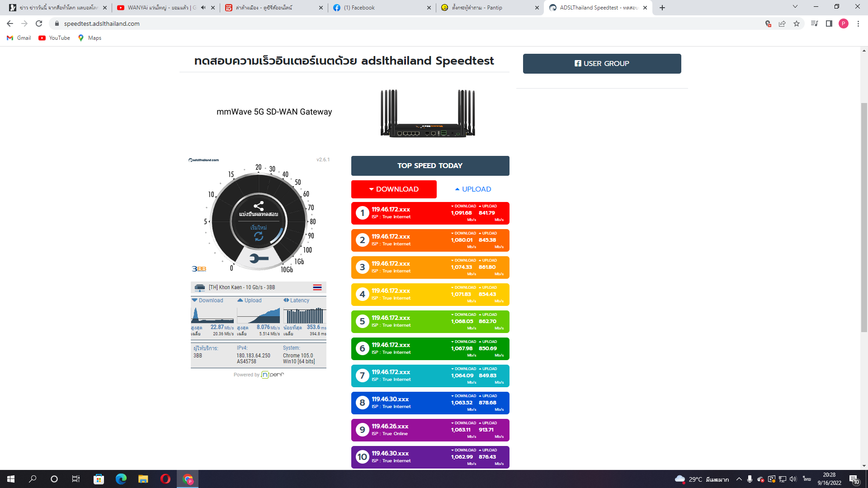Open Chrome side panel icon

(829, 23)
